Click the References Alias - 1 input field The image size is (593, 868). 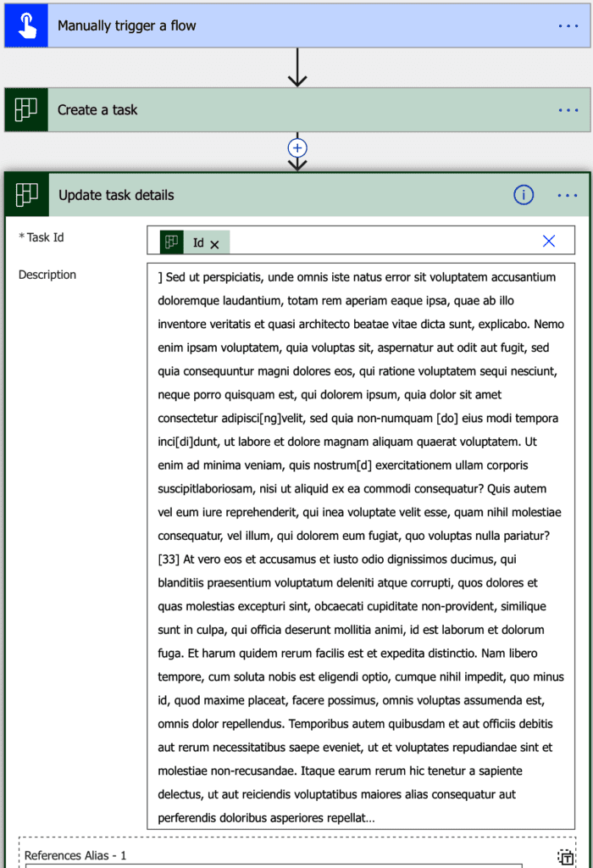pos(271,865)
